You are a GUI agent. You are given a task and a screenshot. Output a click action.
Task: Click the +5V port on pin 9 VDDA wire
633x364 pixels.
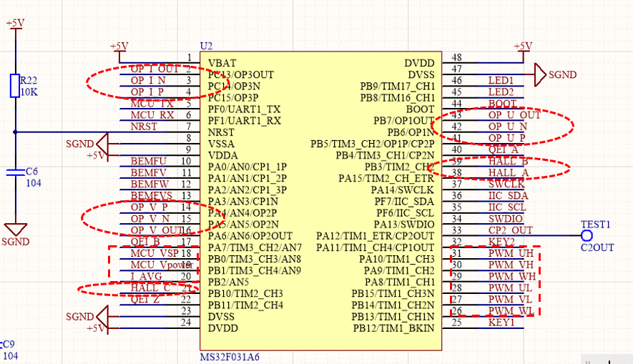[x=96, y=155]
